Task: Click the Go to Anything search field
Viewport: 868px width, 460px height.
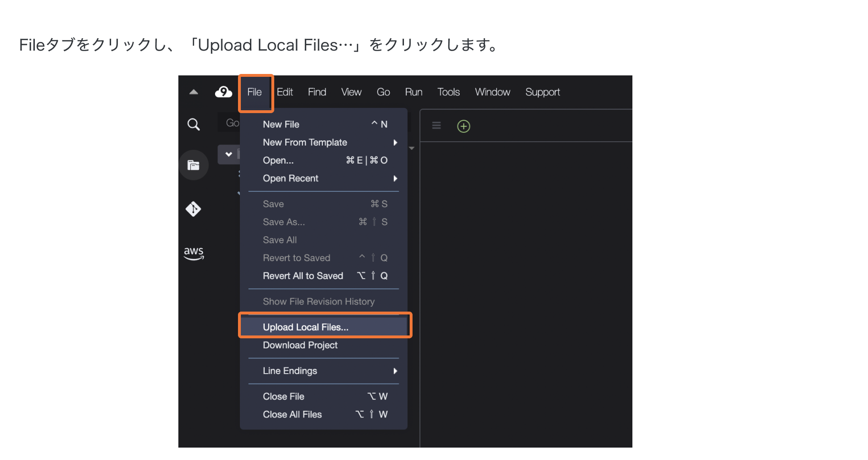Action: pyautogui.click(x=232, y=123)
